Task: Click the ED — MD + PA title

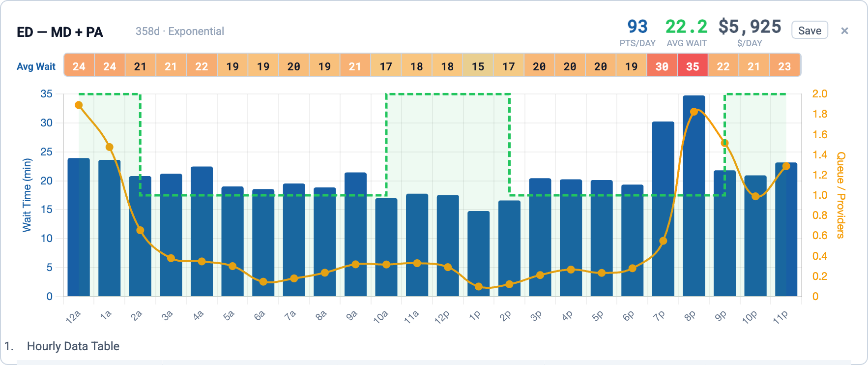Action: [60, 32]
